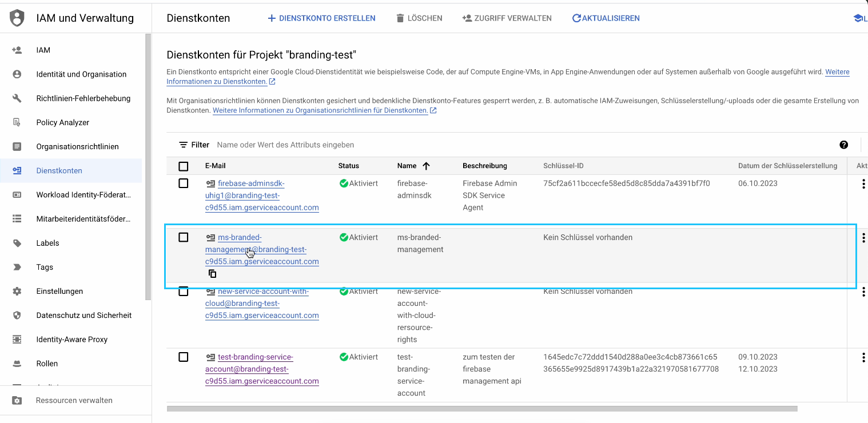Click Aktualisieren refresh button
868x423 pixels.
606,18
